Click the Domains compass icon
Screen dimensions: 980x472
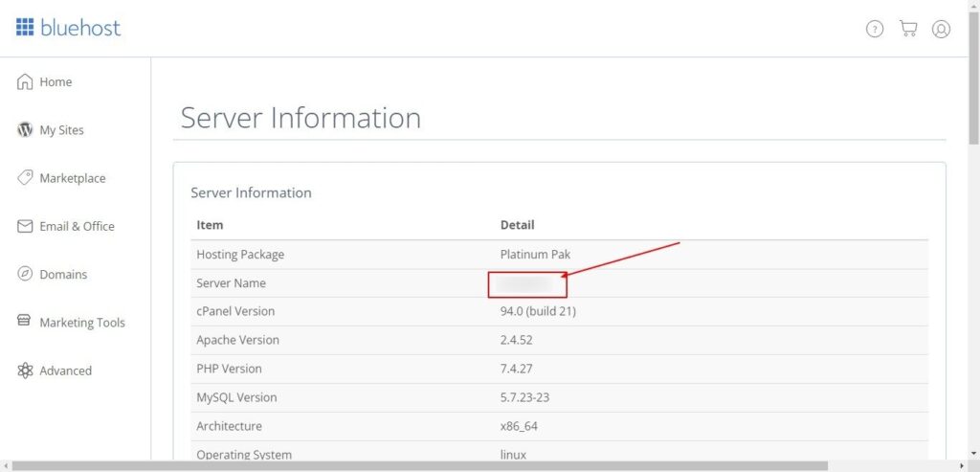(x=25, y=275)
